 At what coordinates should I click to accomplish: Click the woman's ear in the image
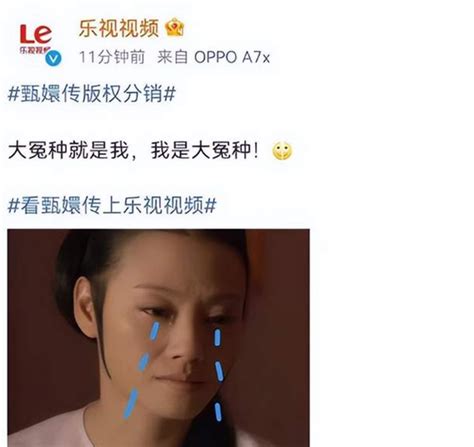(86, 308)
